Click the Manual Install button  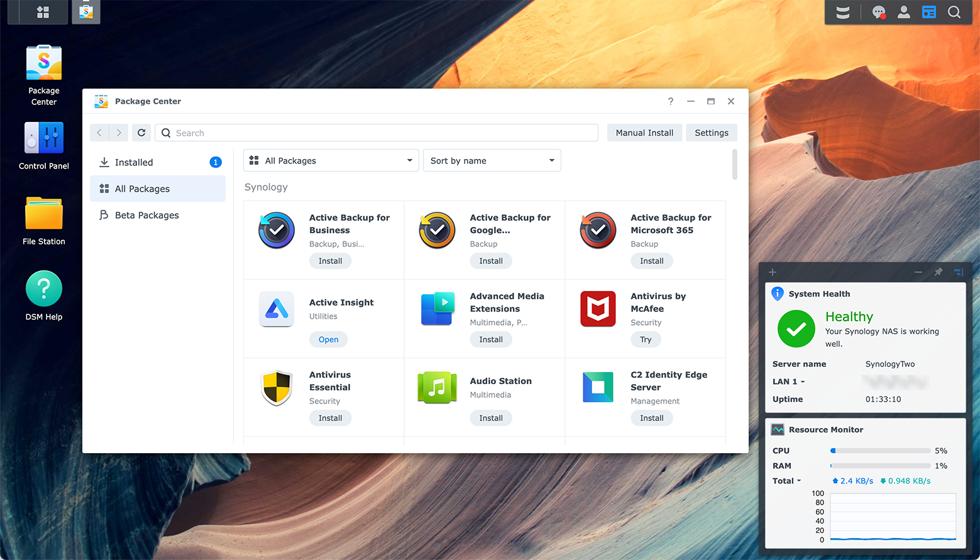coord(644,133)
